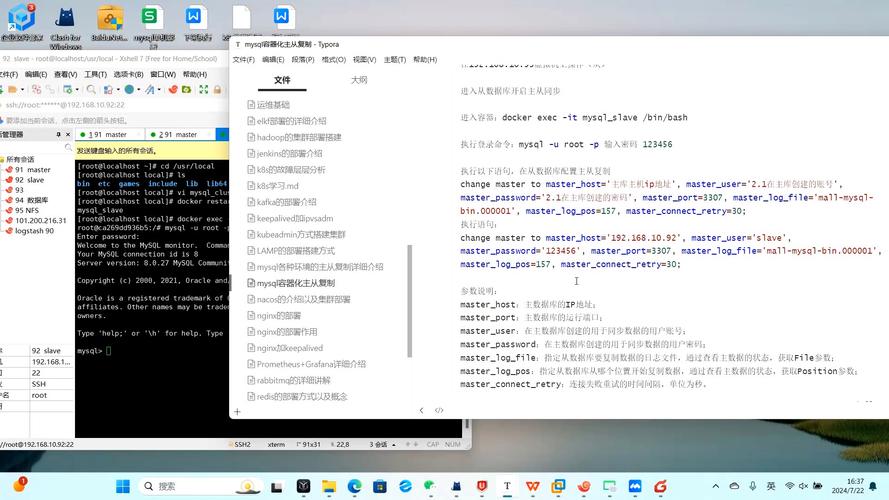
Task: Open the 3 会话 dropdown in Xshell status bar
Action: point(382,444)
